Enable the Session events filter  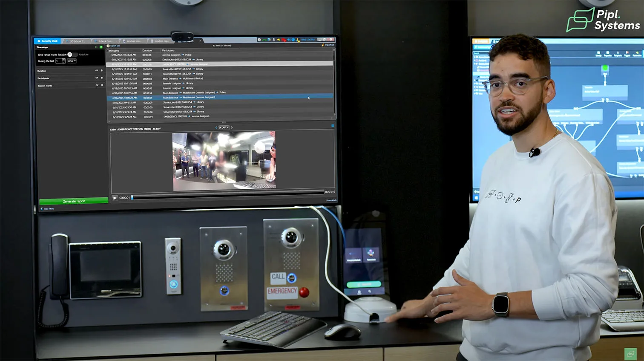(x=102, y=85)
